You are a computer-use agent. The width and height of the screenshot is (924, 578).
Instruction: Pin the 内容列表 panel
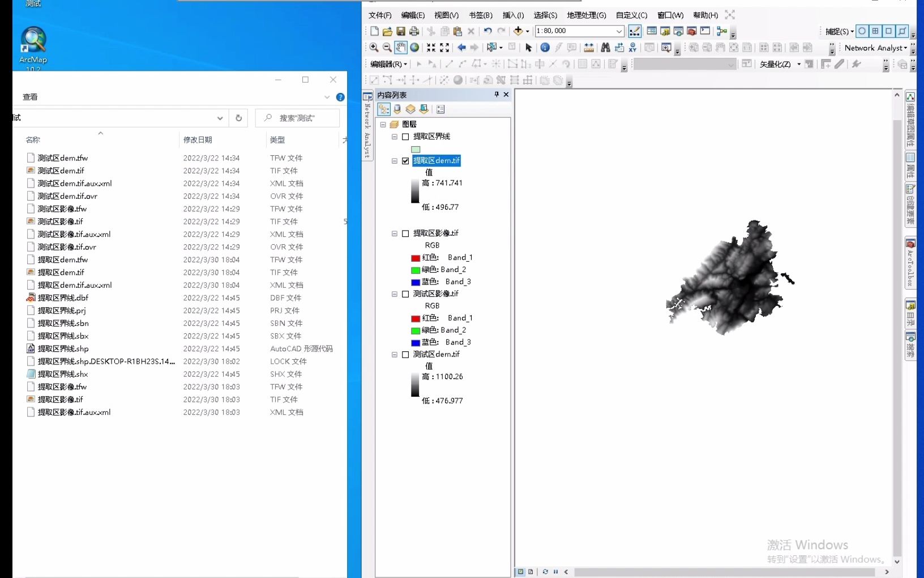pyautogui.click(x=497, y=95)
